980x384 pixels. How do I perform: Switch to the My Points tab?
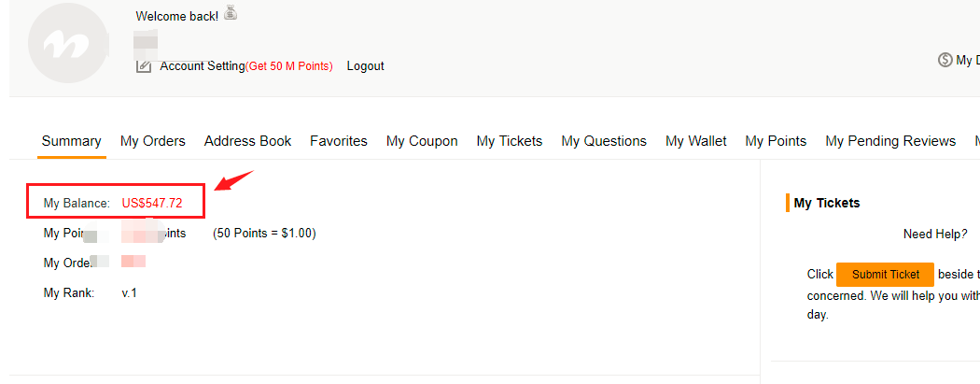776,141
